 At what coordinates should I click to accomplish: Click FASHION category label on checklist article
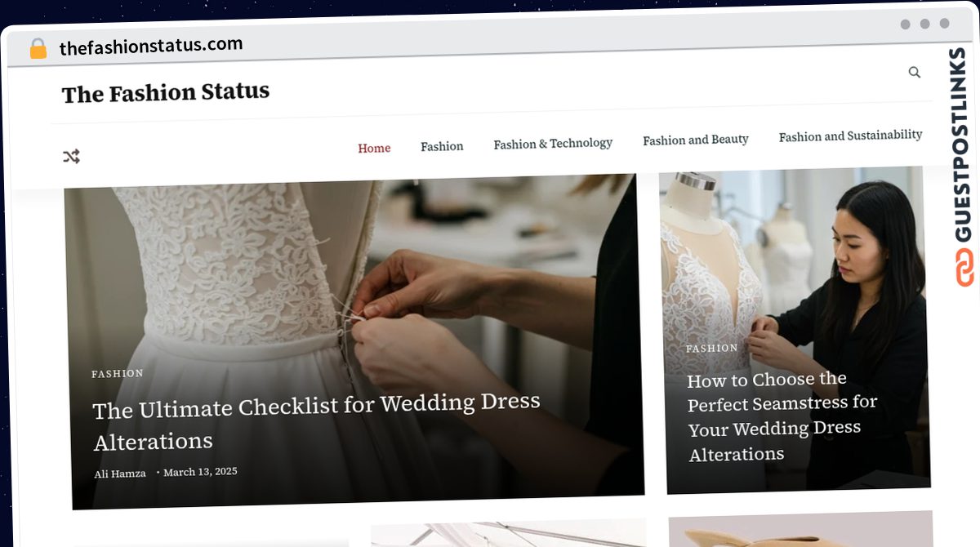pos(118,373)
